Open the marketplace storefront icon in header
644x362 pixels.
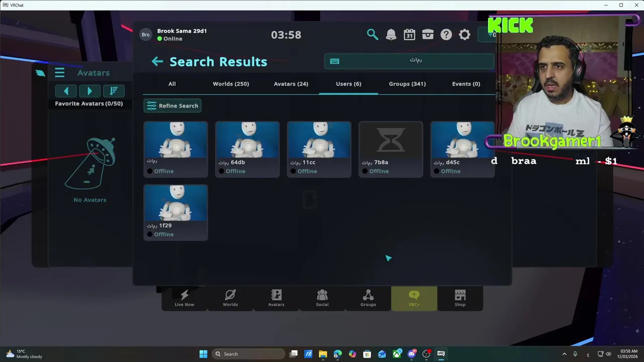(428, 35)
